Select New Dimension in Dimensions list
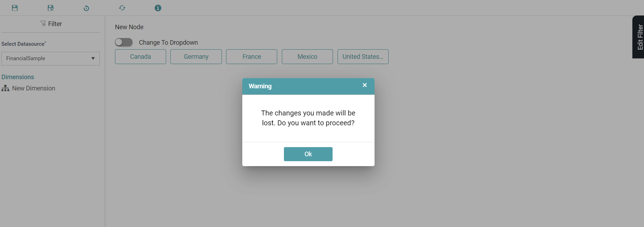The width and height of the screenshot is (644, 227). (x=34, y=88)
